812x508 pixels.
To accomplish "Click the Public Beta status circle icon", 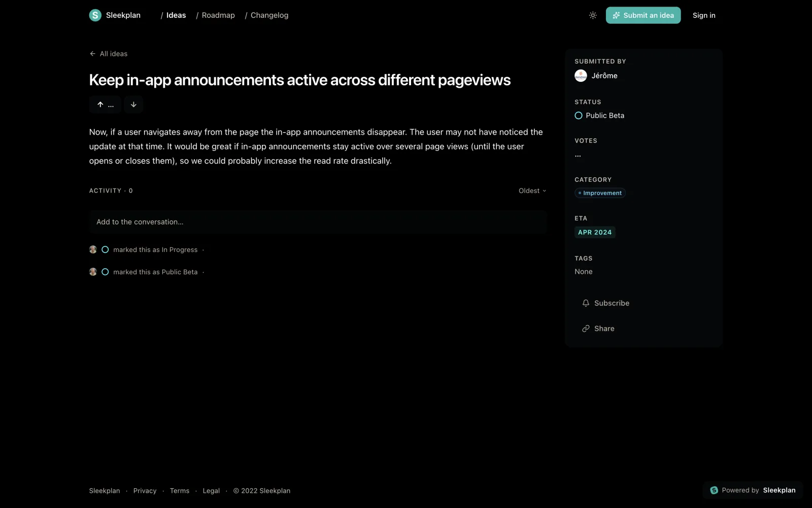I will [x=579, y=116].
